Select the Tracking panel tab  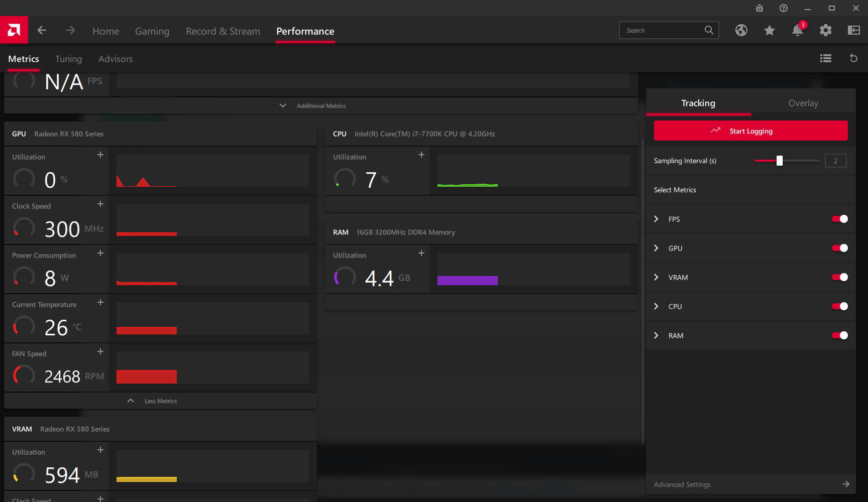point(698,103)
